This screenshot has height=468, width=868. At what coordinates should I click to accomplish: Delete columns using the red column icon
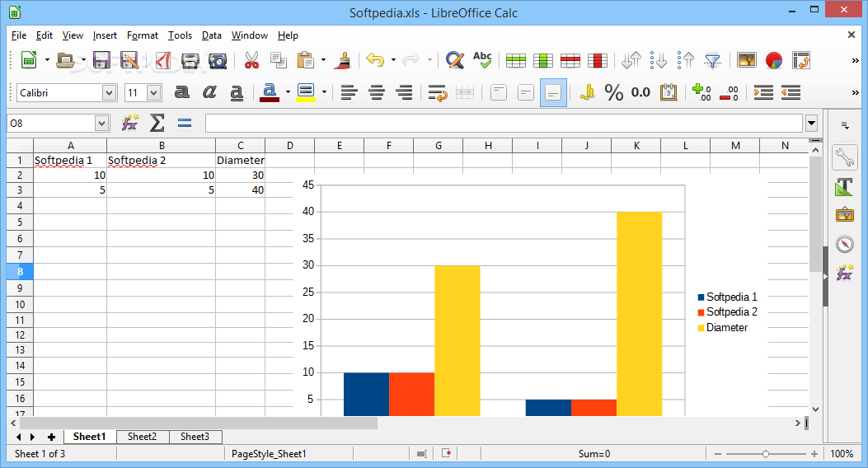598,60
